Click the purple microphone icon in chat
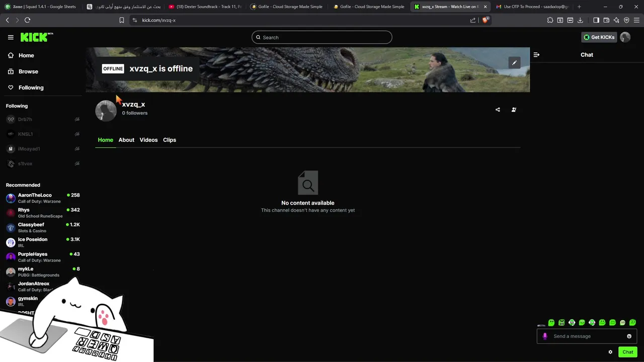This screenshot has width=644, height=362. pyautogui.click(x=545, y=336)
